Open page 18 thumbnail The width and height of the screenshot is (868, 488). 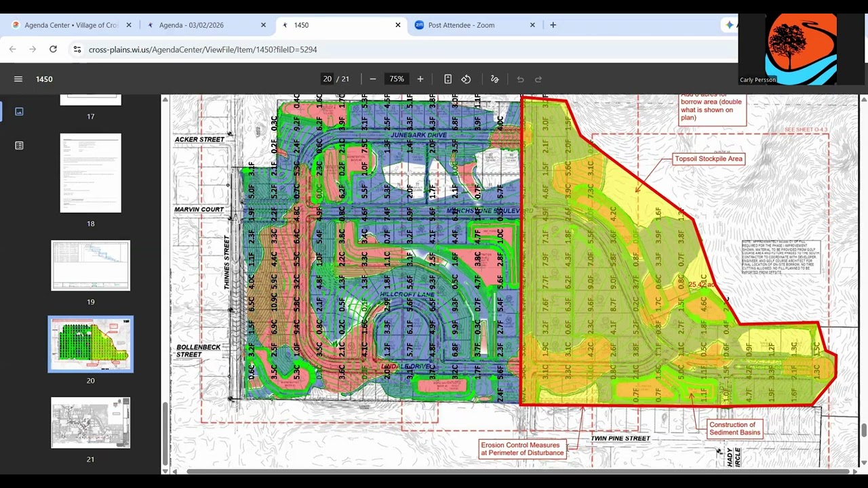coord(91,173)
